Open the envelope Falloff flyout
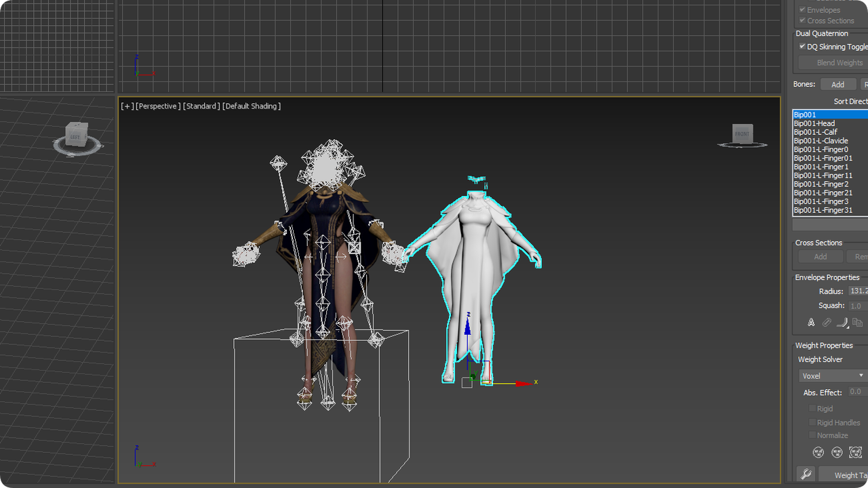The height and width of the screenshot is (488, 868). [x=842, y=323]
